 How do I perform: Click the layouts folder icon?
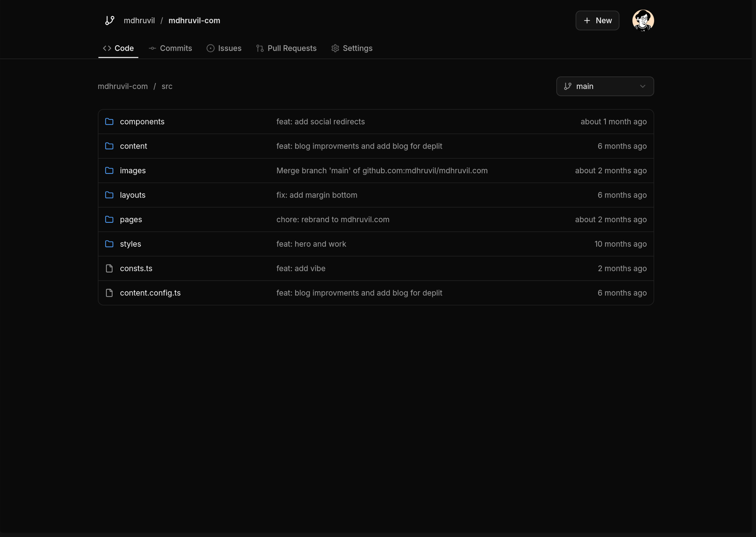click(x=109, y=195)
